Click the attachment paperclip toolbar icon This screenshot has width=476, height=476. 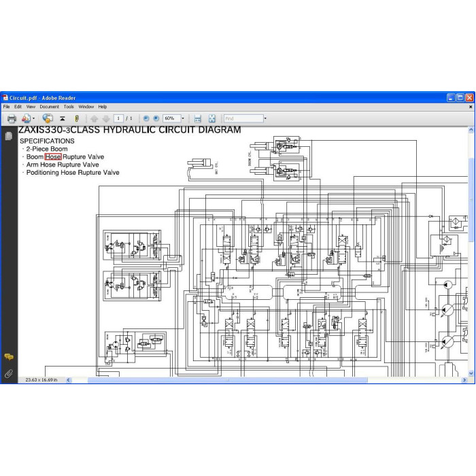click(77, 118)
